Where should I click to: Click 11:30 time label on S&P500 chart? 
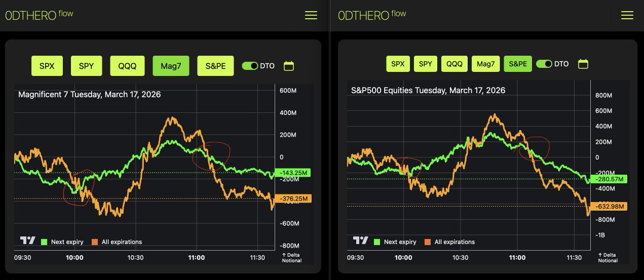click(574, 257)
